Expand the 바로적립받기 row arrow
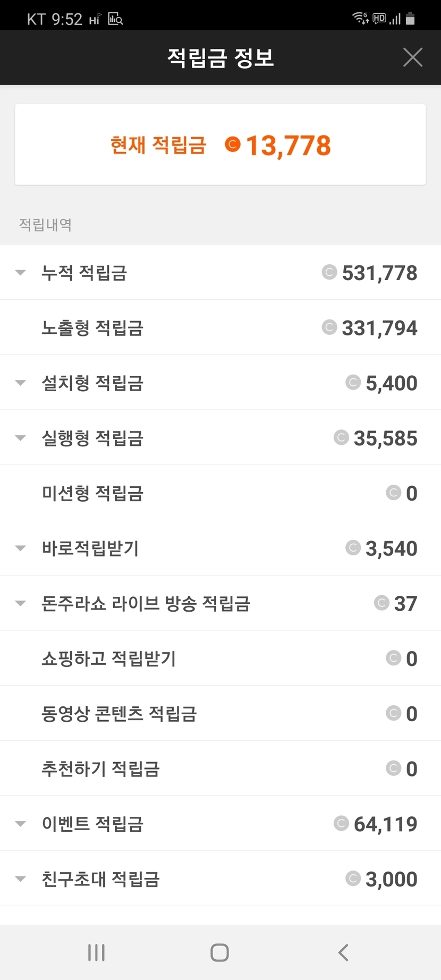 coord(21,548)
